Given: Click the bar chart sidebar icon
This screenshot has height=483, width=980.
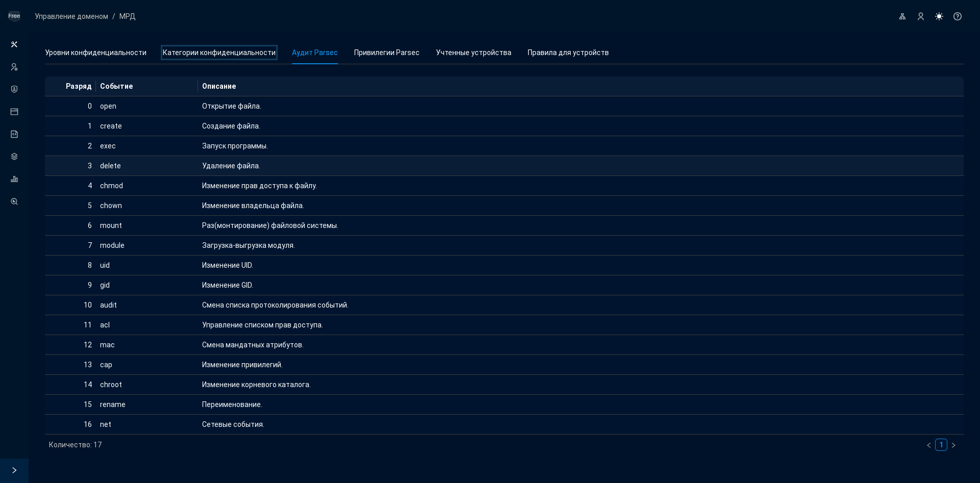Looking at the screenshot, I should coord(14,179).
